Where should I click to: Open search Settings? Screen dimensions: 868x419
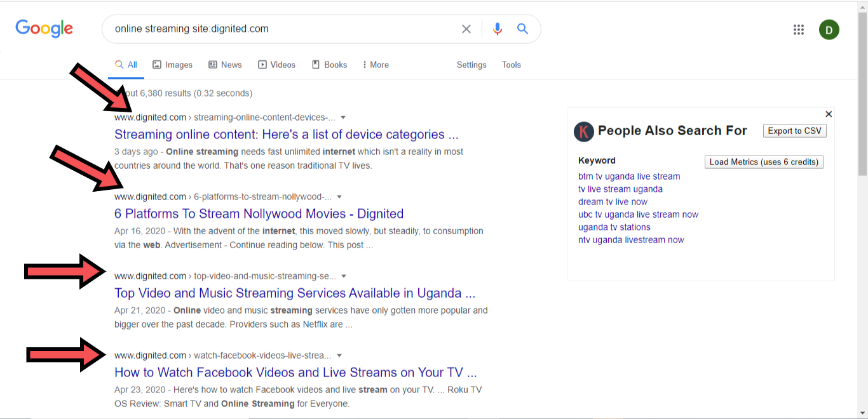471,65
